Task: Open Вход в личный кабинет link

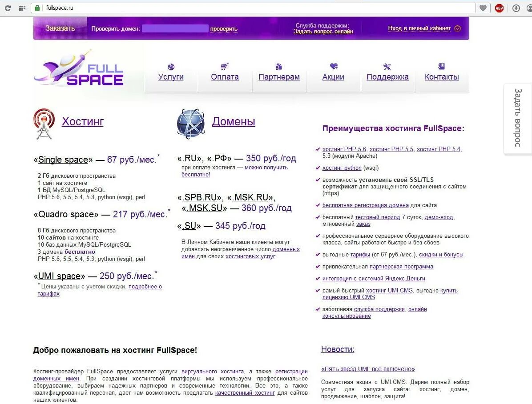Action: (419, 28)
